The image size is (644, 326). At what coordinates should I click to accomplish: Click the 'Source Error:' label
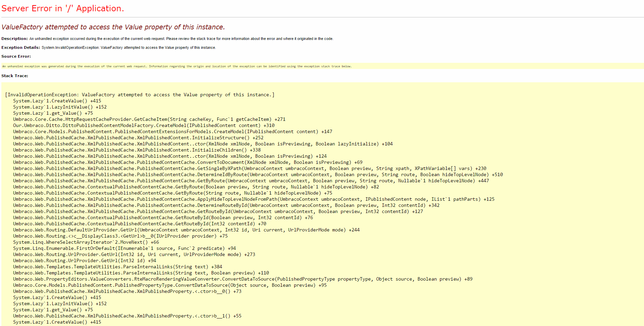16,56
